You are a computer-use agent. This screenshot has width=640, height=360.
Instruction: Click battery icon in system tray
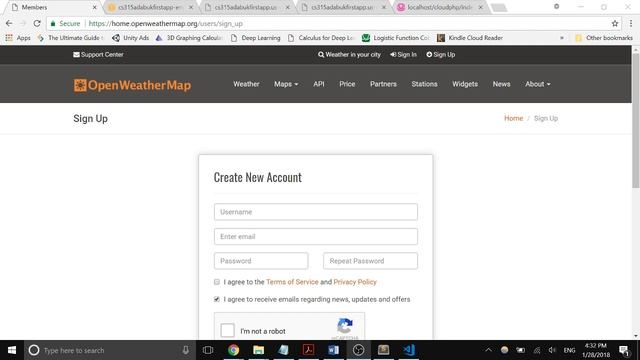point(521,350)
